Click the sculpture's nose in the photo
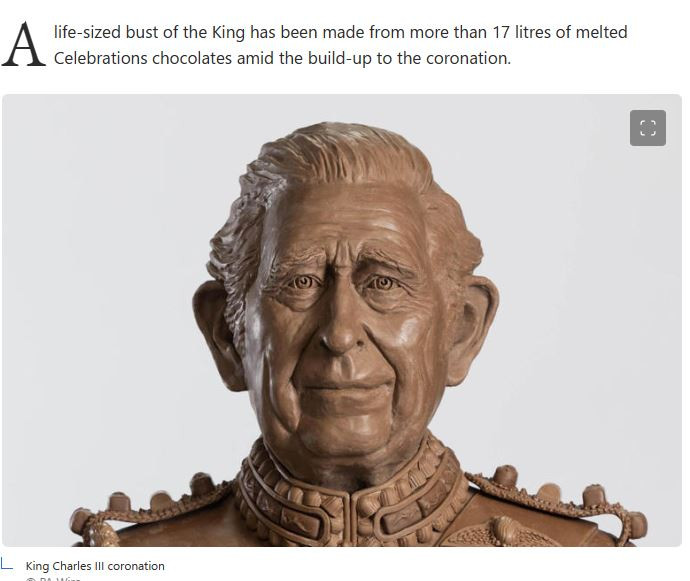This screenshot has width=690, height=581. (338, 328)
